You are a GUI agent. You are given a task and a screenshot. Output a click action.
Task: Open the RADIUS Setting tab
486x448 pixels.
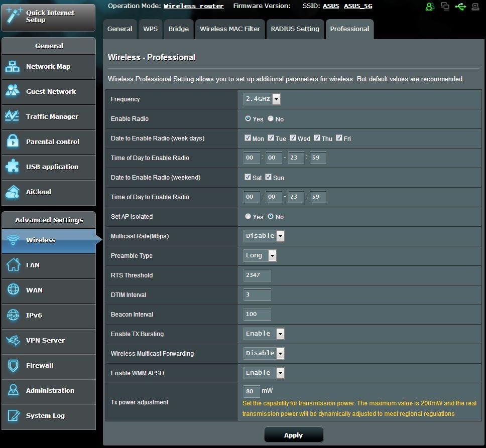tap(295, 29)
